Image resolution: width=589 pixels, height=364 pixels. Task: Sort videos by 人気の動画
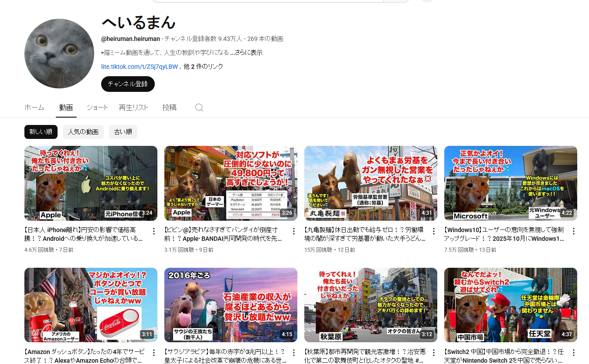coord(83,132)
